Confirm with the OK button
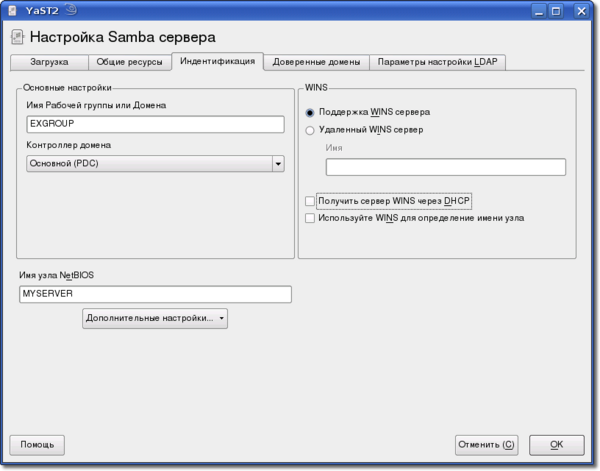The height and width of the screenshot is (471, 600). point(556,444)
